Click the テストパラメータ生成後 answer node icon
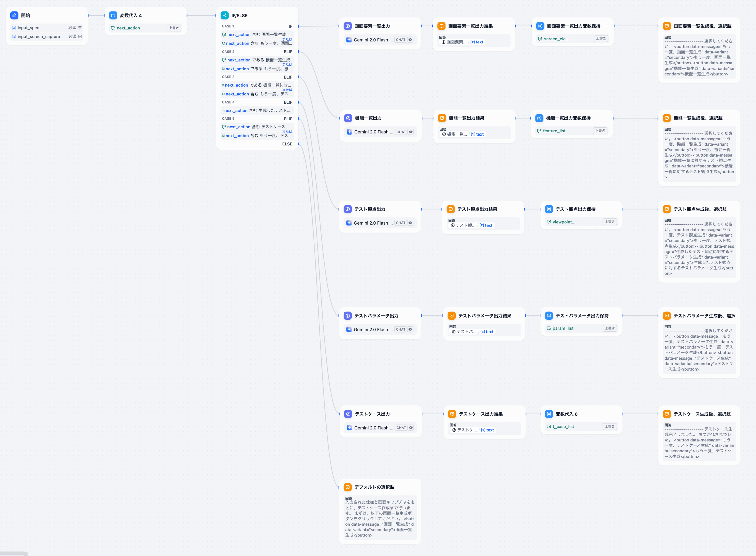The height and width of the screenshot is (556, 756). click(667, 316)
